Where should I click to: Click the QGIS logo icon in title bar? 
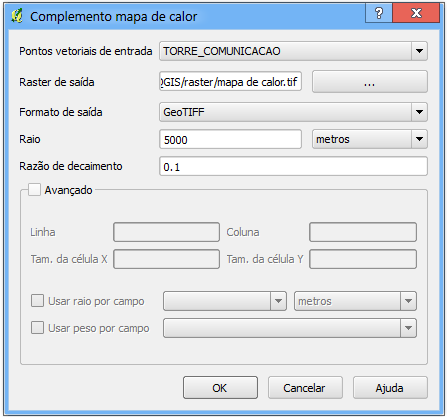17,16
